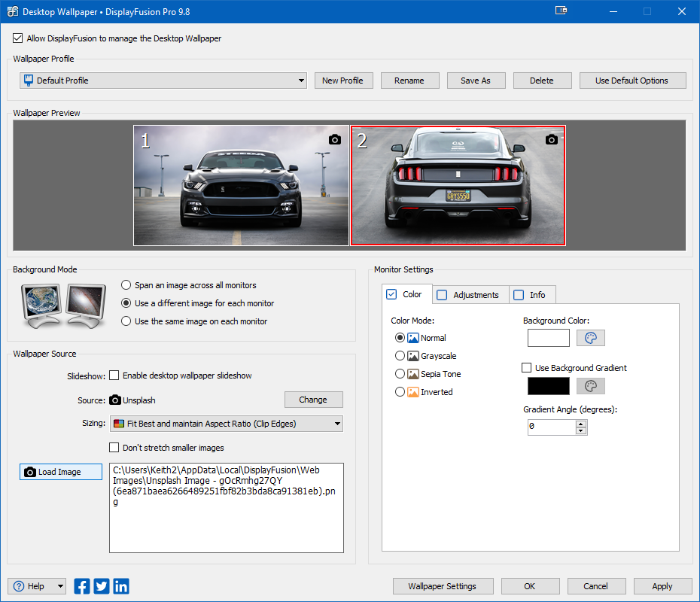Viewport: 700px width, 602px height.
Task: Click the Save As button
Action: pos(476,81)
